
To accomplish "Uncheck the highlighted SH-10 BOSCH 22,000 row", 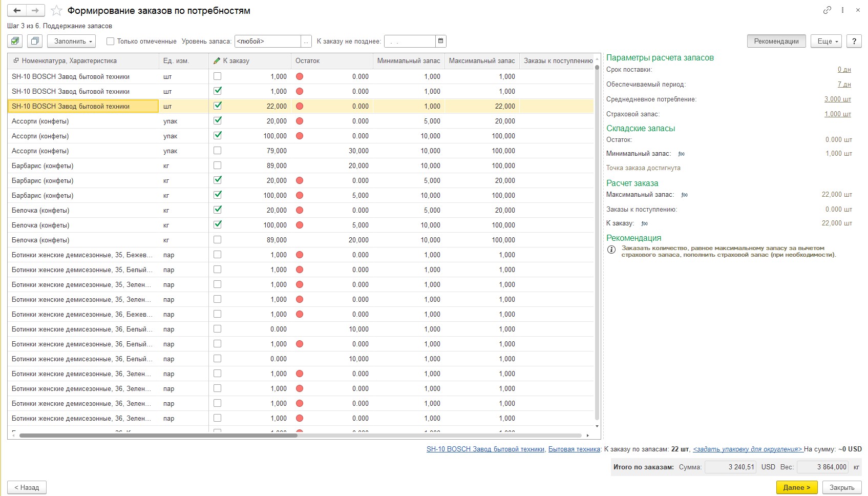I will (218, 106).
